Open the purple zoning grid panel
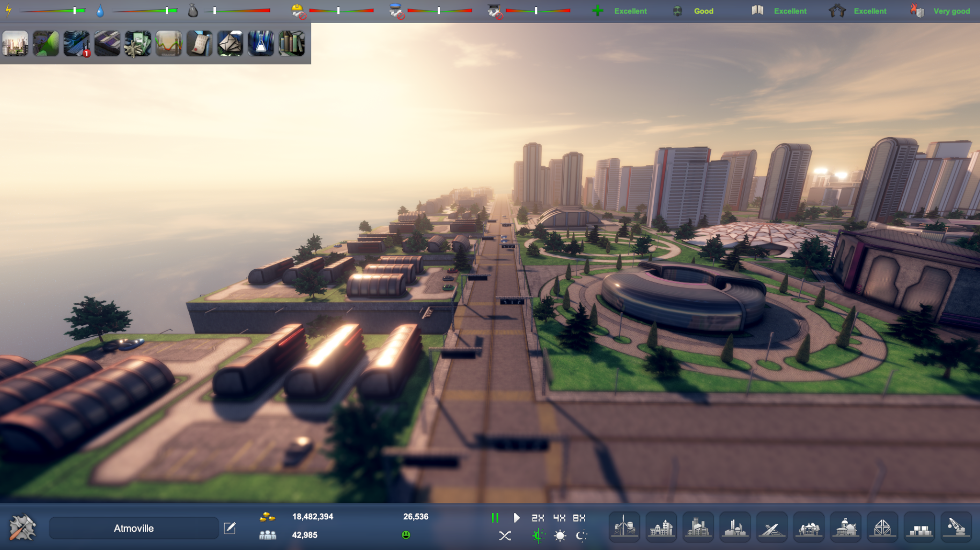Viewport: 980px width, 550px height. 107,43
